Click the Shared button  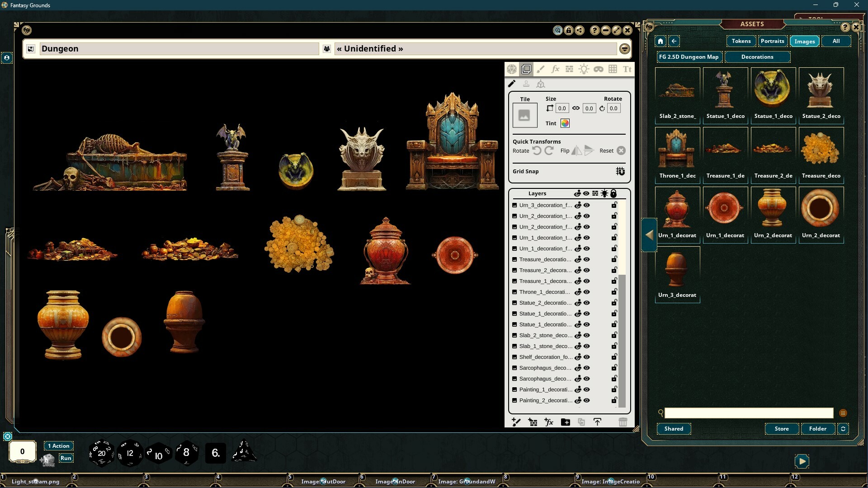tap(674, 429)
